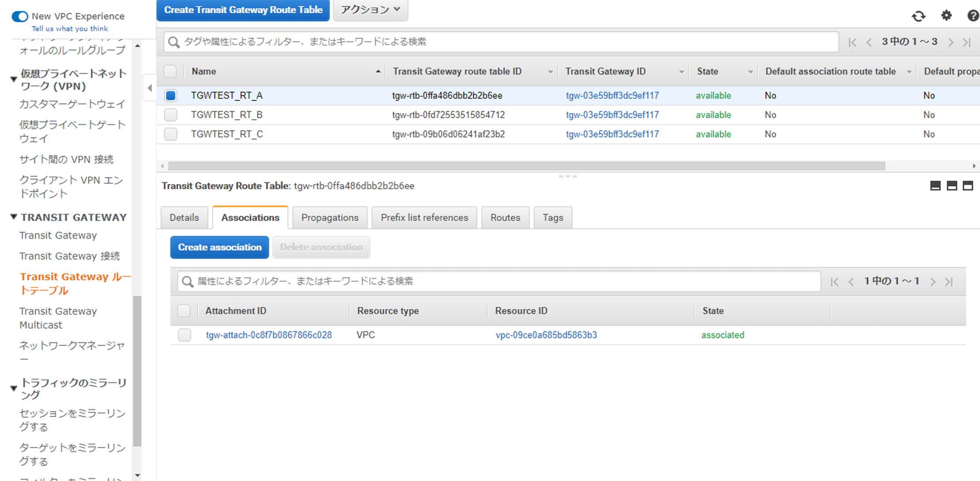Open Transit Gateway 接続 in sidebar
This screenshot has width=980, height=481.
[x=69, y=256]
